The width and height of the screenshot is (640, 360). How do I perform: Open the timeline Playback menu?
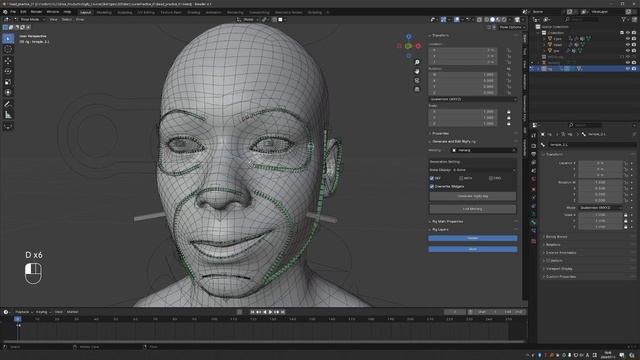click(23, 312)
